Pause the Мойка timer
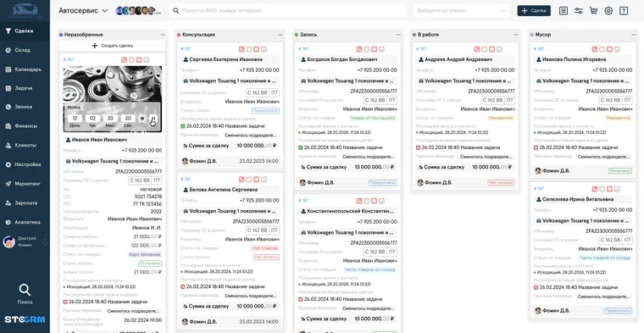The height and width of the screenshot is (333, 644). pos(153,119)
